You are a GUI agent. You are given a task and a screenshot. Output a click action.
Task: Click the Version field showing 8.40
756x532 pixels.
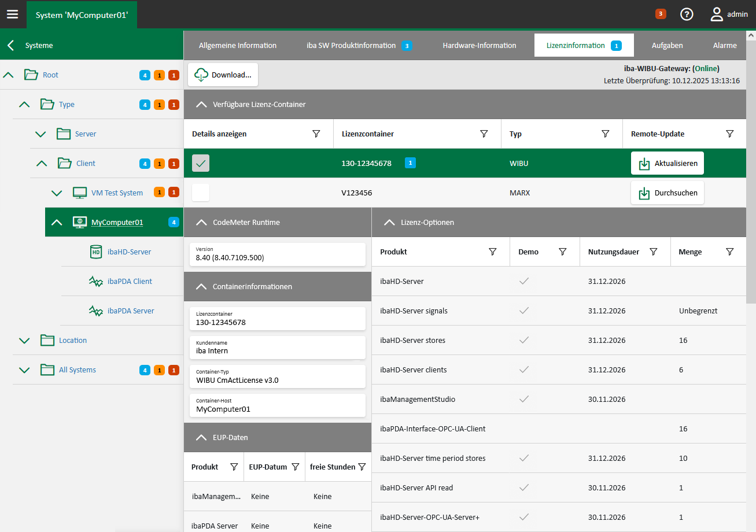point(278,254)
